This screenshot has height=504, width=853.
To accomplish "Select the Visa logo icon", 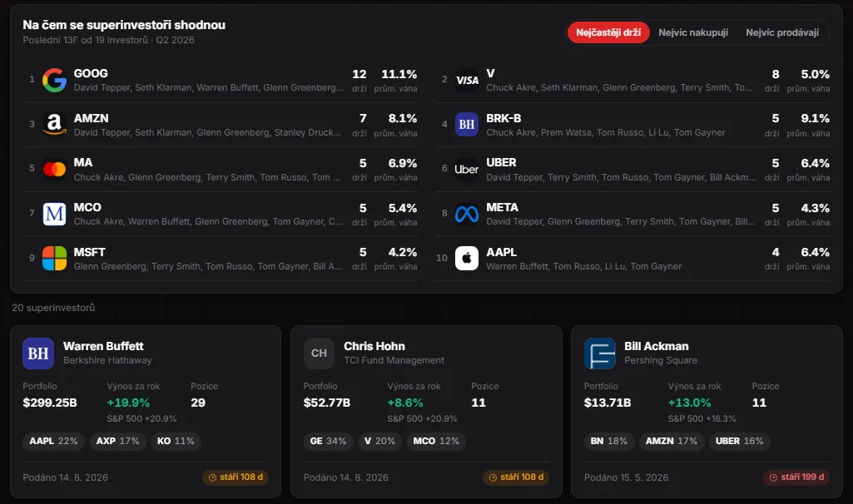I will coord(467,81).
